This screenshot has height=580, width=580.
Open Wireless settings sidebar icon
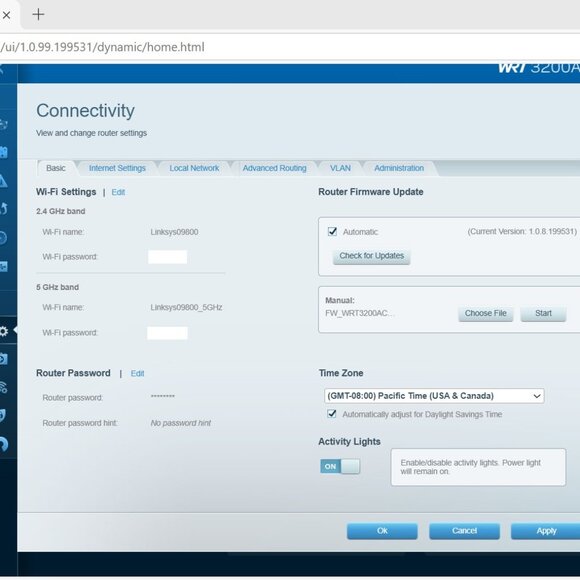point(3,387)
